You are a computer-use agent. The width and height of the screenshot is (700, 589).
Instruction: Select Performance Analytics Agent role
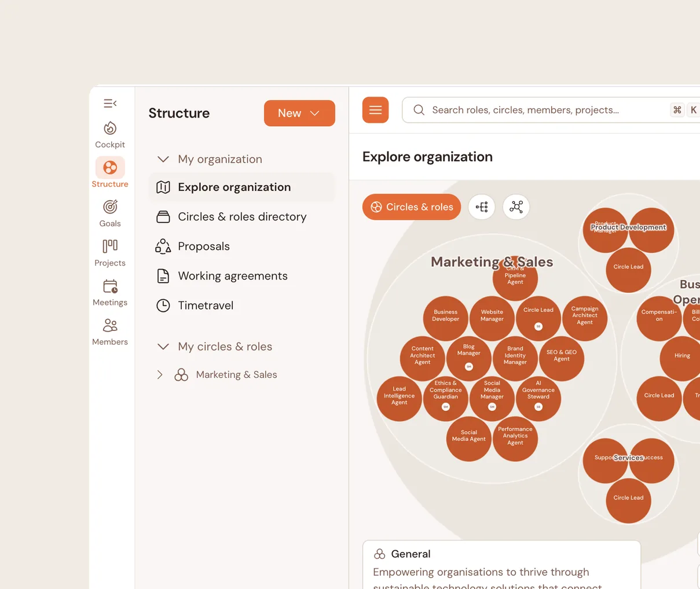pyautogui.click(x=515, y=439)
